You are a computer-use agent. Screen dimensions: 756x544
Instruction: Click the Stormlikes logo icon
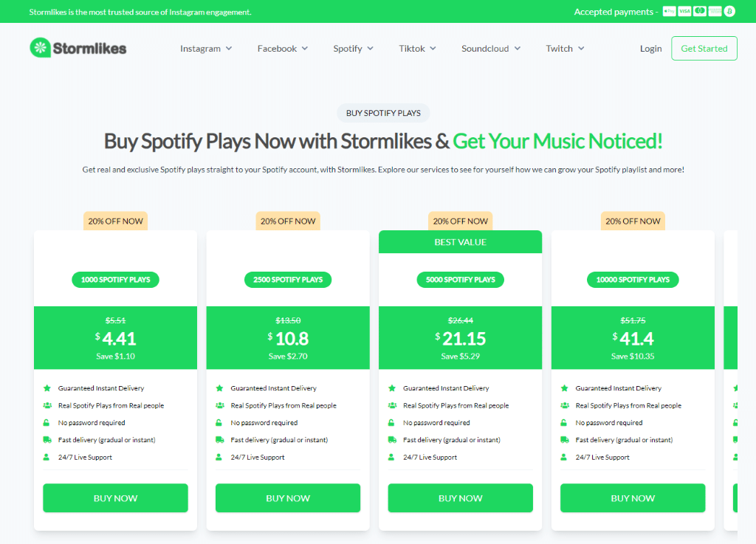tap(40, 48)
